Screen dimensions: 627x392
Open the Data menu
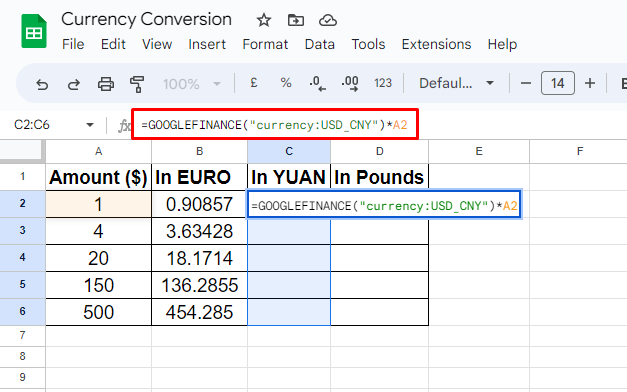(x=319, y=44)
